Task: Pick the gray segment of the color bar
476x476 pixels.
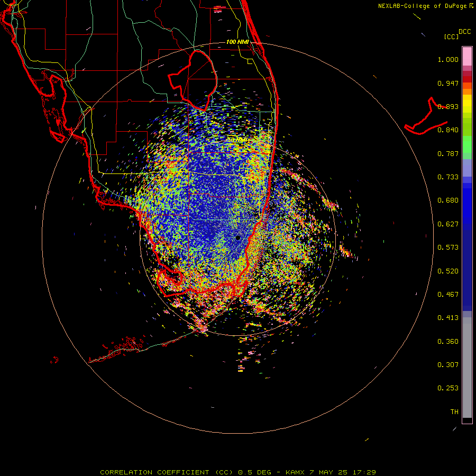Action: point(467,368)
